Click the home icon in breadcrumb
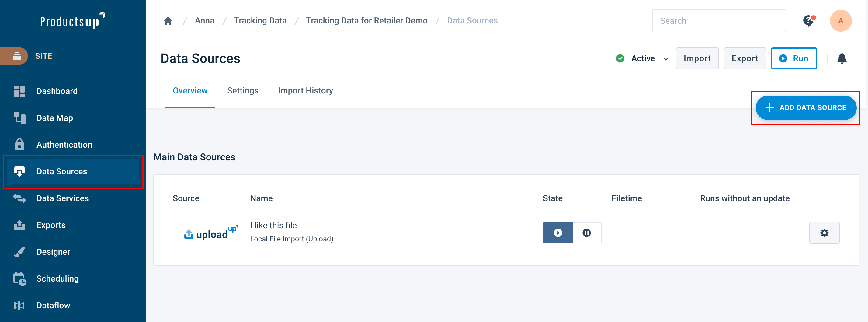Image resolution: width=868 pixels, height=322 pixels. point(168,21)
